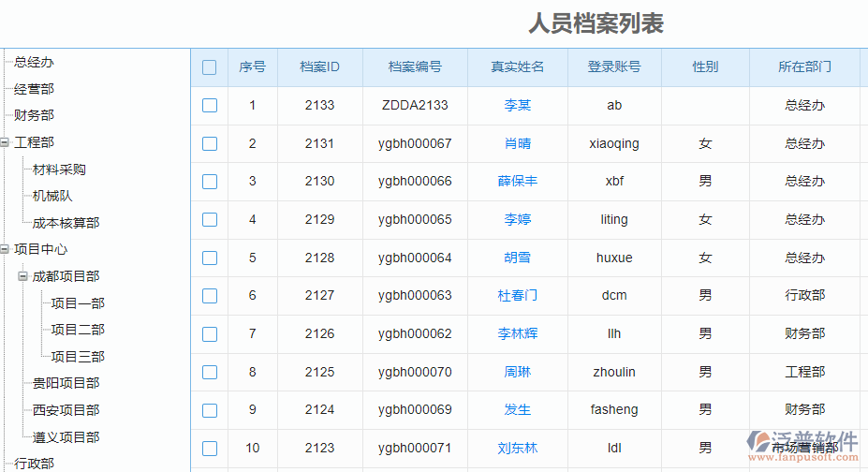Enable checkbox for 周琳 row

pos(209,373)
